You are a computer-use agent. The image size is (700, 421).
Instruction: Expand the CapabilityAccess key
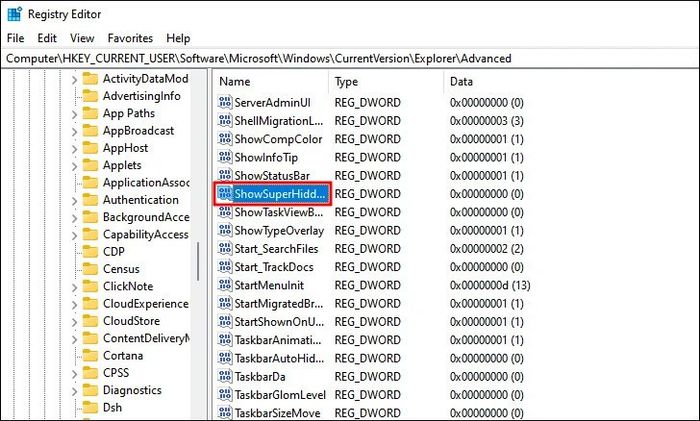point(75,235)
